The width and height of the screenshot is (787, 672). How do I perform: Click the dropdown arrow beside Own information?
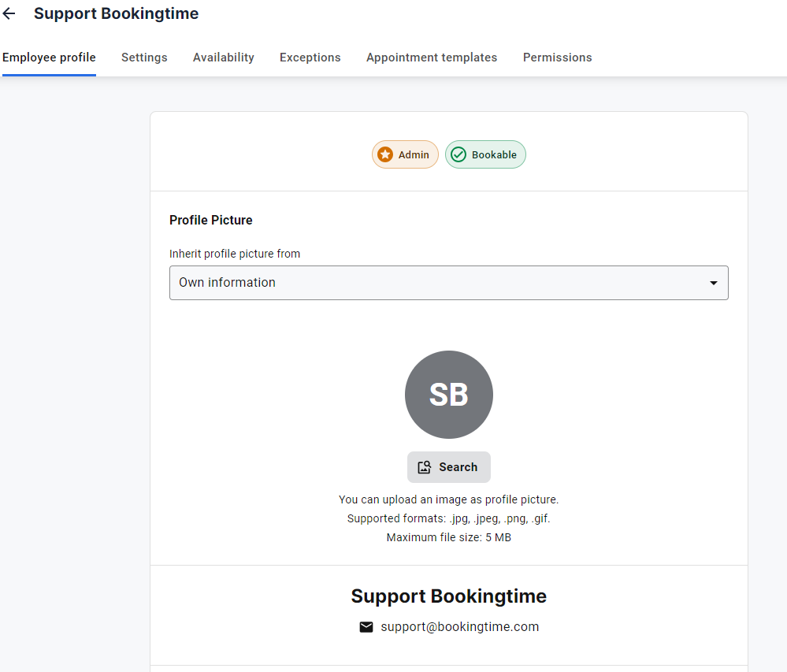coord(713,283)
